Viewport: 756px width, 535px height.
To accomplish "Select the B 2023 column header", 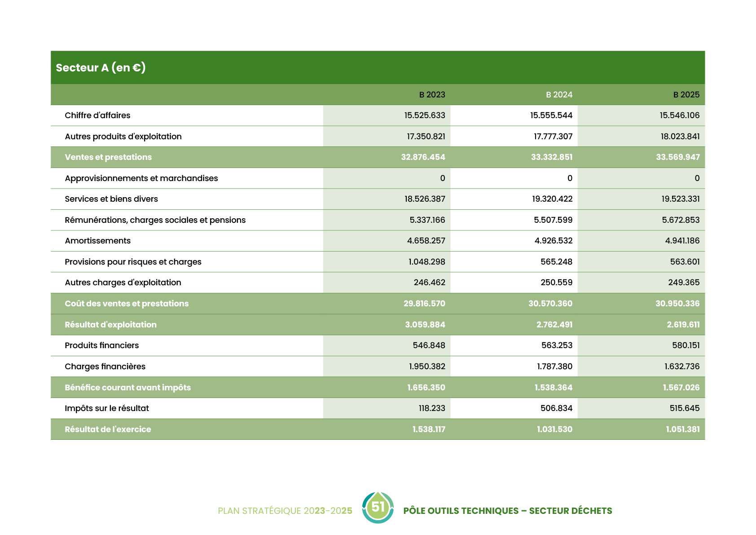I will tap(432, 95).
